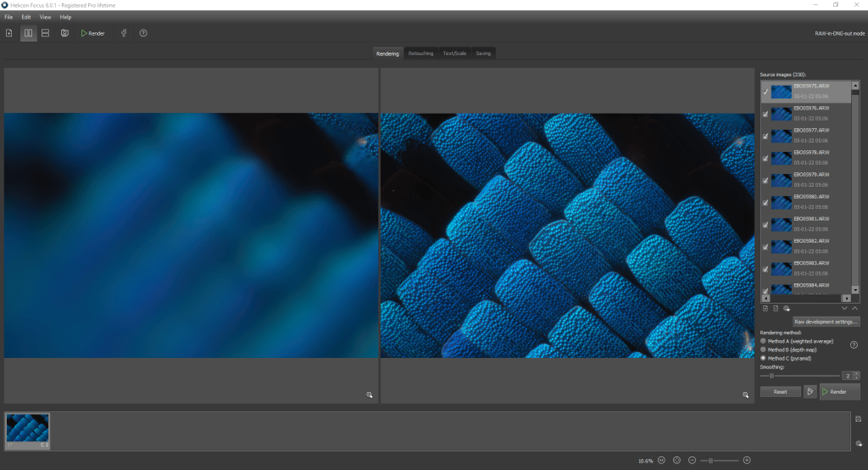Collapse source list with up chevron
Image resolution: width=868 pixels, height=470 pixels.
click(x=855, y=309)
